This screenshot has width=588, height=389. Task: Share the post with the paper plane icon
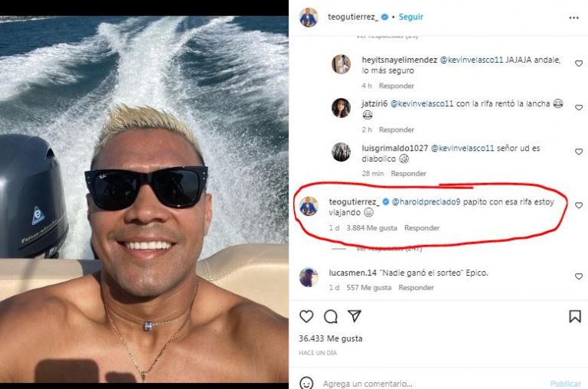(x=354, y=316)
